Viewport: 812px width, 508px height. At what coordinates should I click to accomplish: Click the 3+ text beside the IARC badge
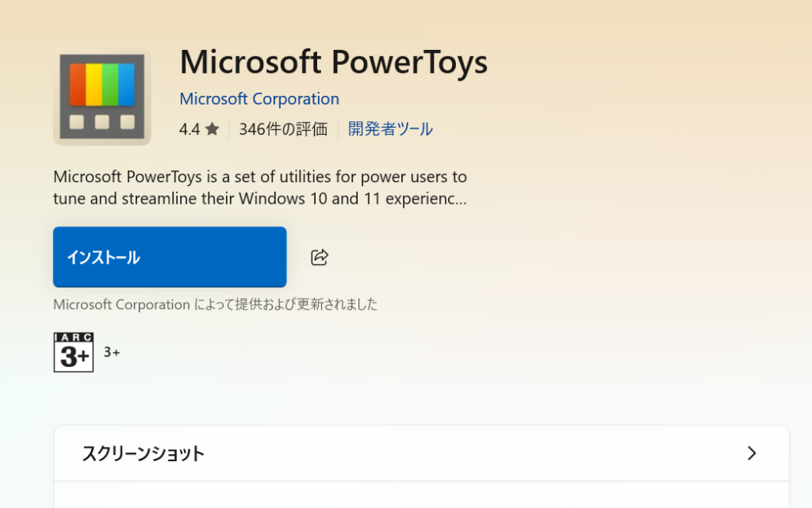coord(112,352)
